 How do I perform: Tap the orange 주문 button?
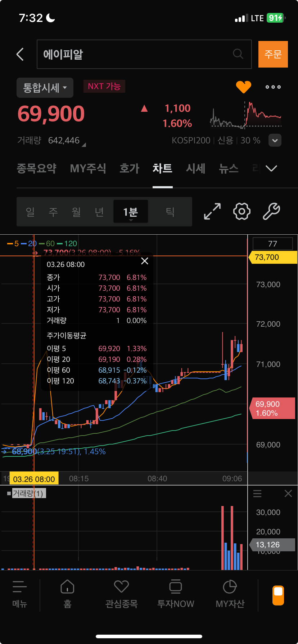pos(273,54)
